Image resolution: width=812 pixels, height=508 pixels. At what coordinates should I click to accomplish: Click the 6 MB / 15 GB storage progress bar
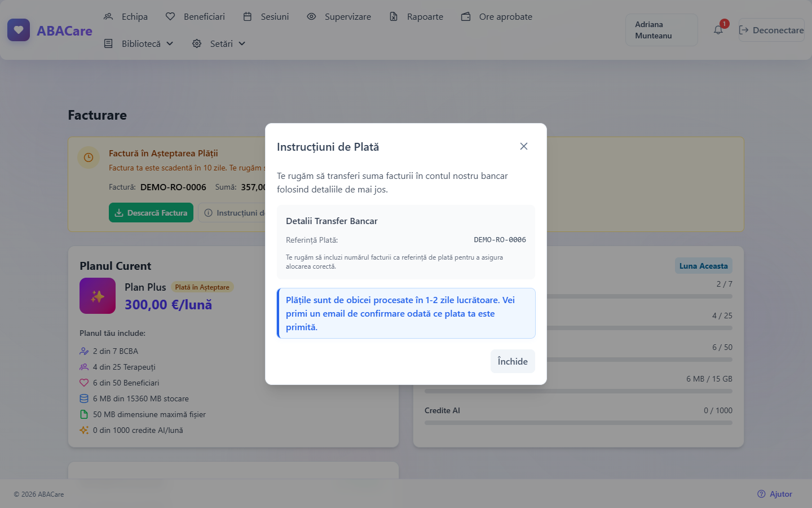[x=579, y=391]
